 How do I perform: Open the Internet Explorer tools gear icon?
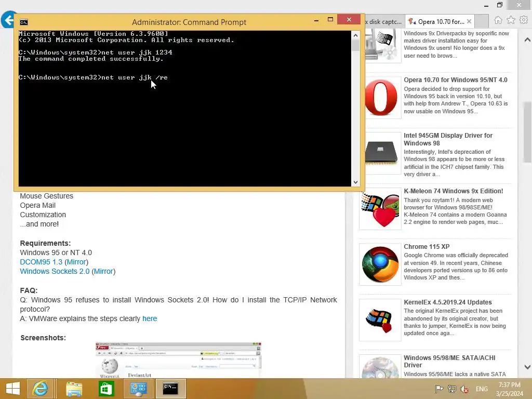[524, 20]
